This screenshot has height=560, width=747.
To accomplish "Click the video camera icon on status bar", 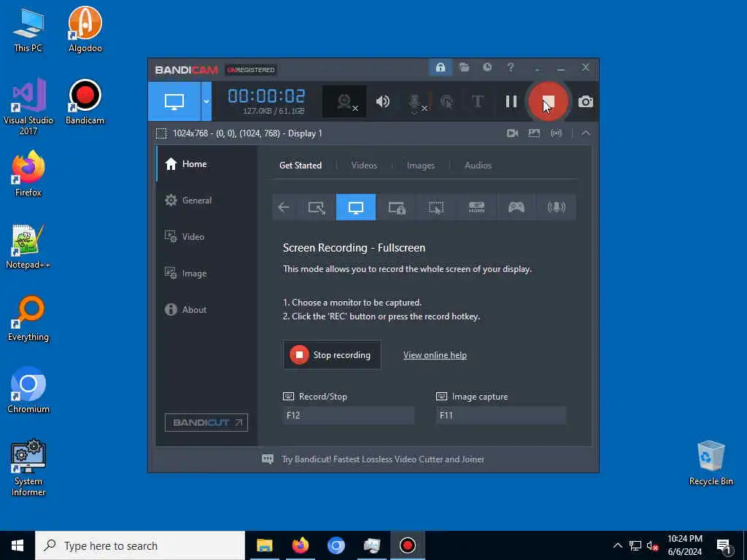I will click(513, 133).
